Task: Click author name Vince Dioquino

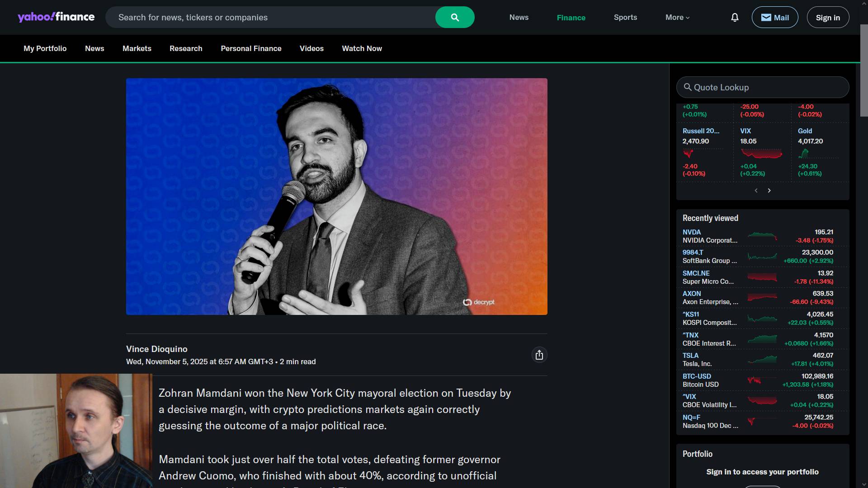Action: coord(156,349)
